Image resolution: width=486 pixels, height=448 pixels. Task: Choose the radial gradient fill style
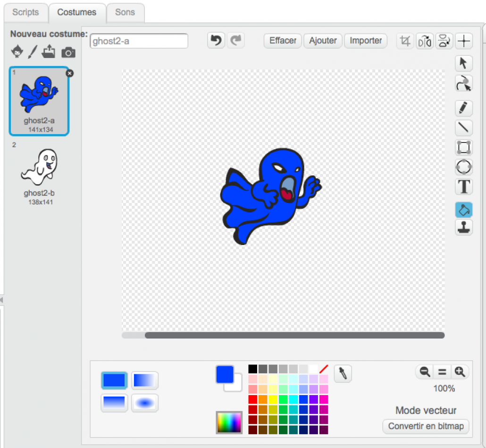144,403
